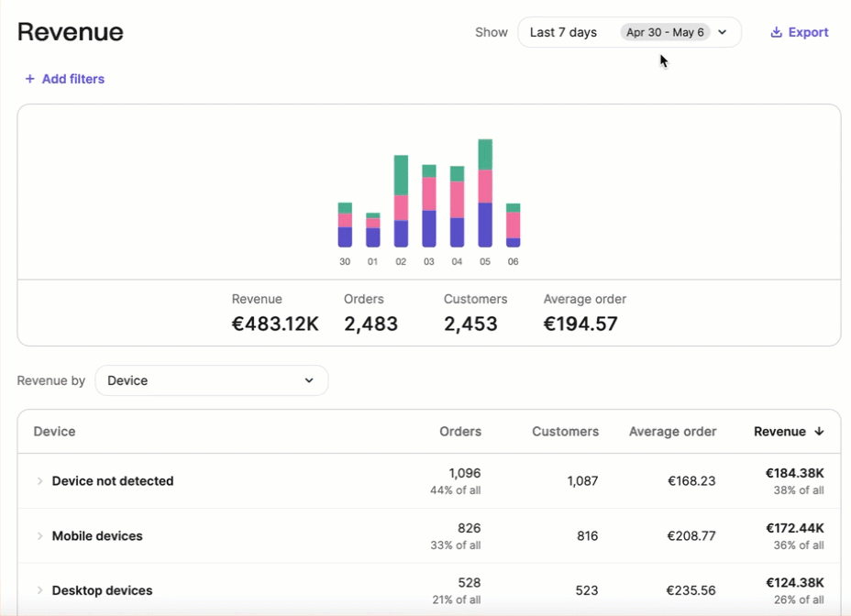
Task: Click the expand arrow before Mobile devices
Action: click(39, 536)
